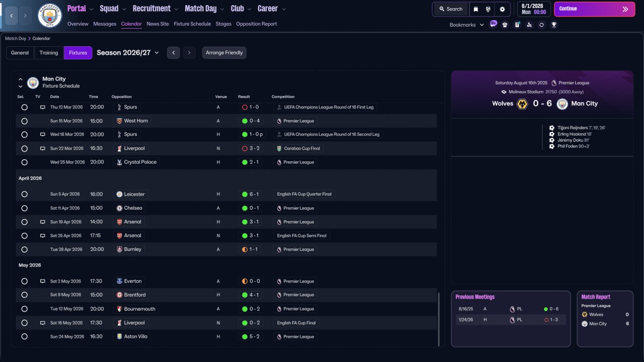Select the Crystal Palace fixture radio button
The height and width of the screenshot is (362, 644).
24,162
